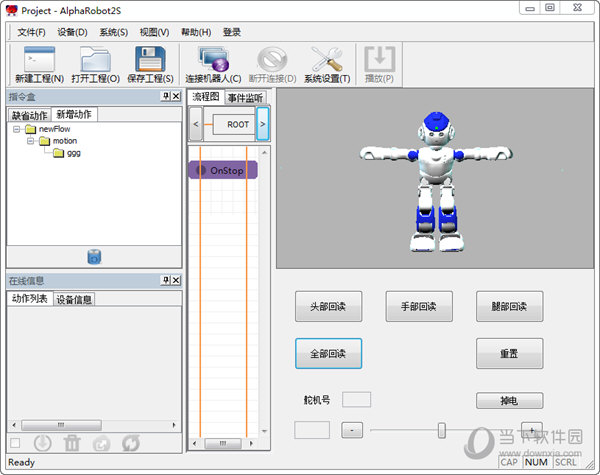This screenshot has width=600, height=475.
Task: Click the action list scrollbar right arrow
Action: [174, 425]
